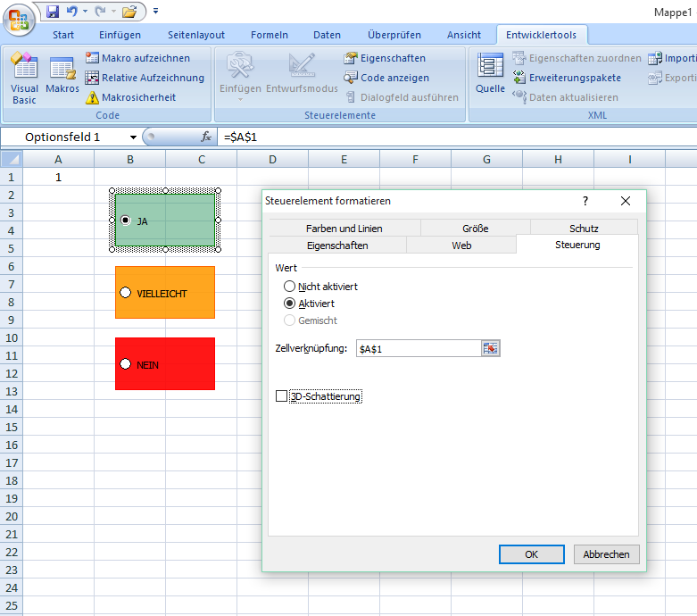Open the Quelle XML pane
The image size is (697, 616).
[x=490, y=74]
